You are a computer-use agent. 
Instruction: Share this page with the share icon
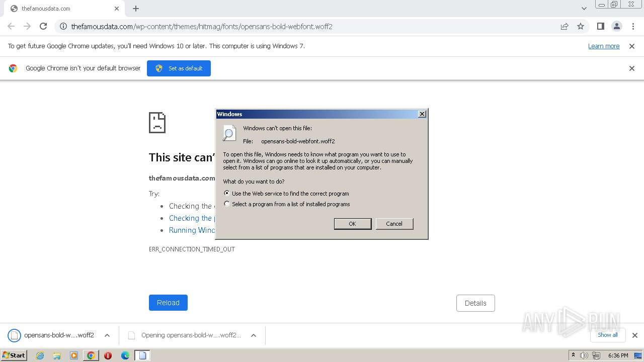(x=565, y=26)
